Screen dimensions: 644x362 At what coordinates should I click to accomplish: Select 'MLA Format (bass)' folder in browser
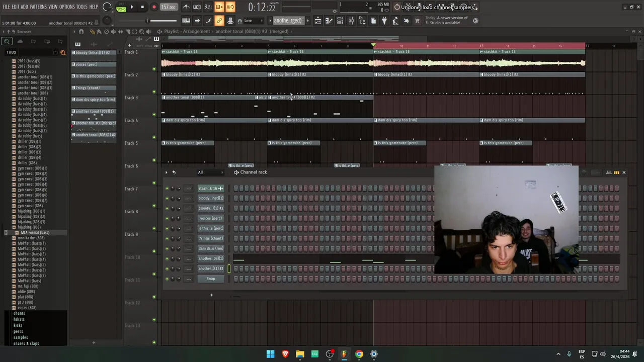(x=35, y=232)
